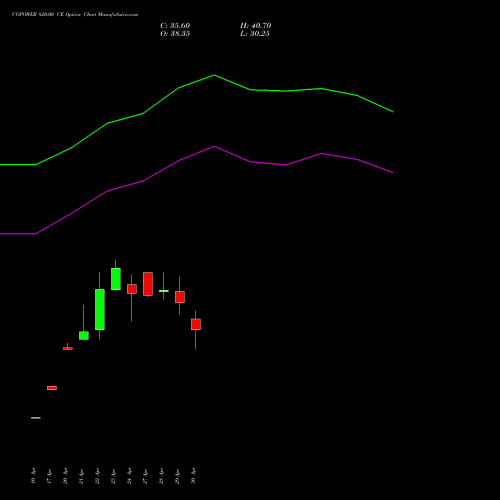Select the 22 Apr date label

97,476
